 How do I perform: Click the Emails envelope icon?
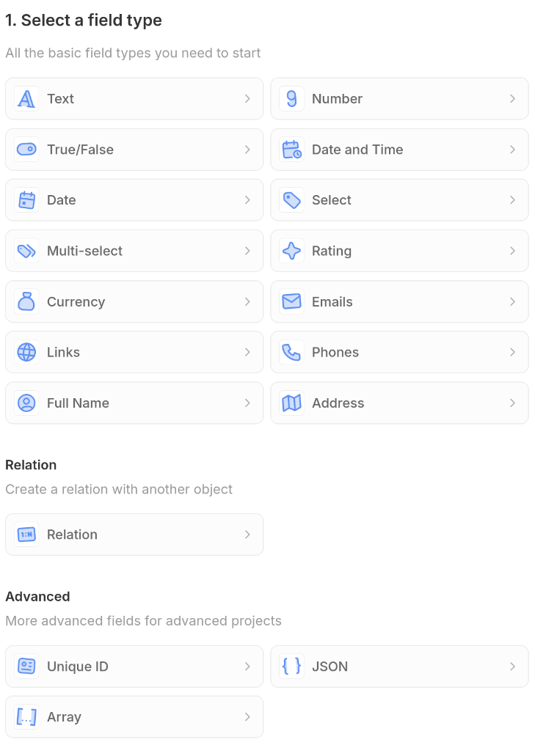[291, 301]
